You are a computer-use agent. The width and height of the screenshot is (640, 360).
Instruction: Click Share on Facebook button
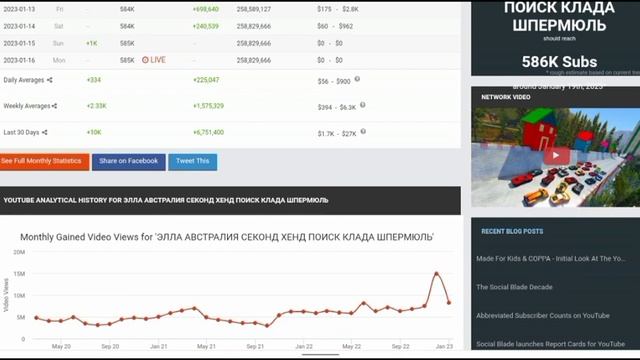[x=129, y=162]
